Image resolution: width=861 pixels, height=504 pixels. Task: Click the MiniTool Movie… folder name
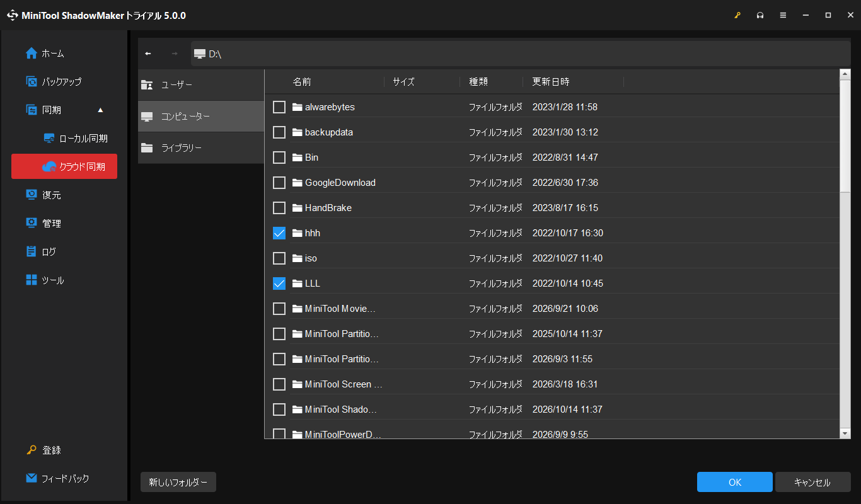[340, 309]
